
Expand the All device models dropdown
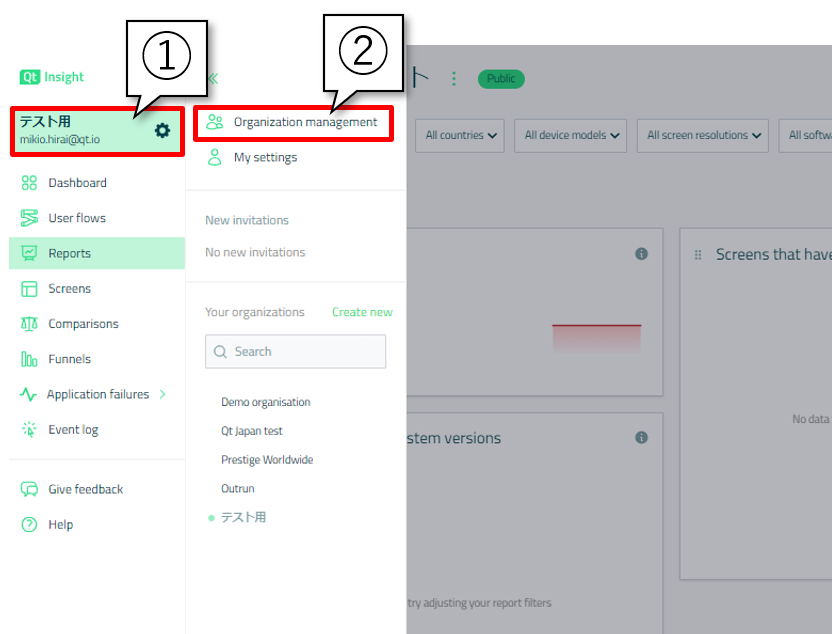571,136
